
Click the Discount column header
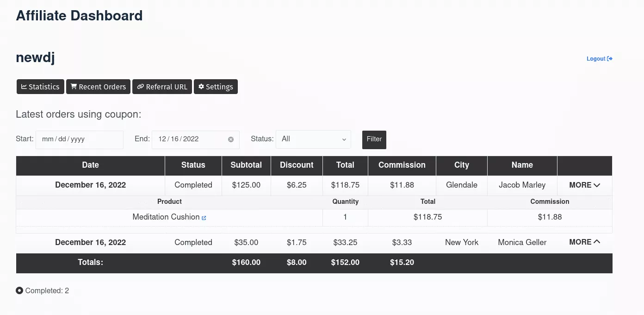[x=297, y=165]
